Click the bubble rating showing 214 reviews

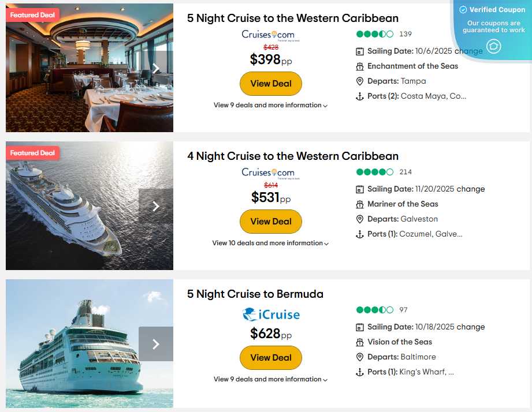click(x=374, y=171)
